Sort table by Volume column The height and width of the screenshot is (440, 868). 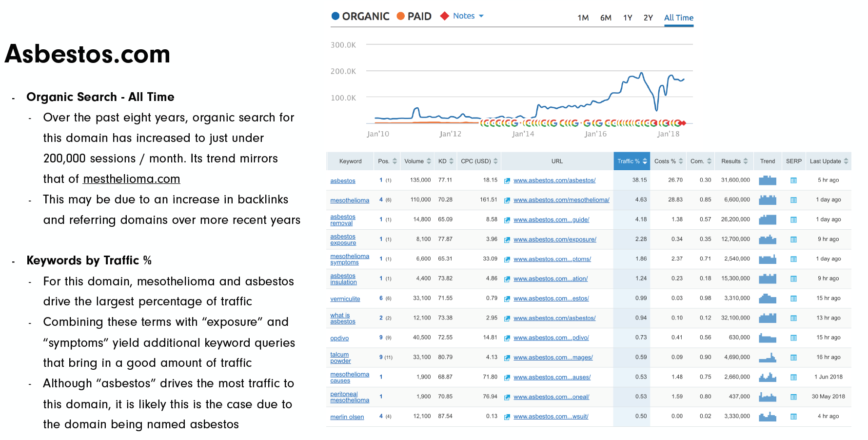418,161
